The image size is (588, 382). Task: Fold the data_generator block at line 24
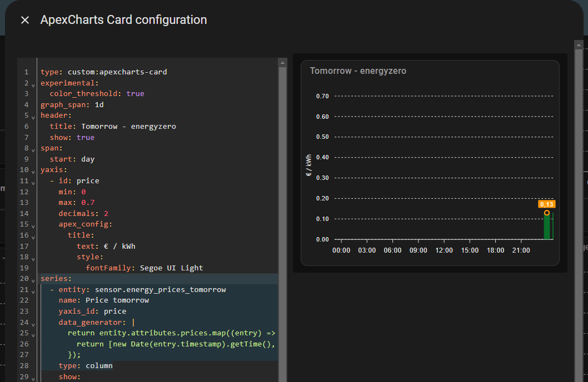pos(33,325)
